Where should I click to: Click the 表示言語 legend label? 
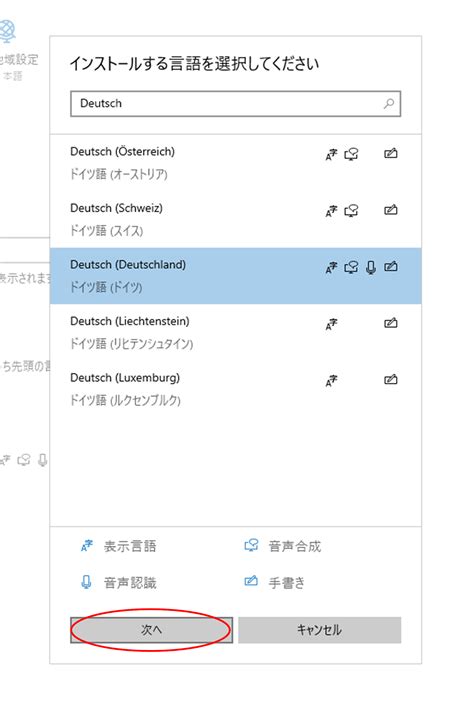pyautogui.click(x=130, y=546)
